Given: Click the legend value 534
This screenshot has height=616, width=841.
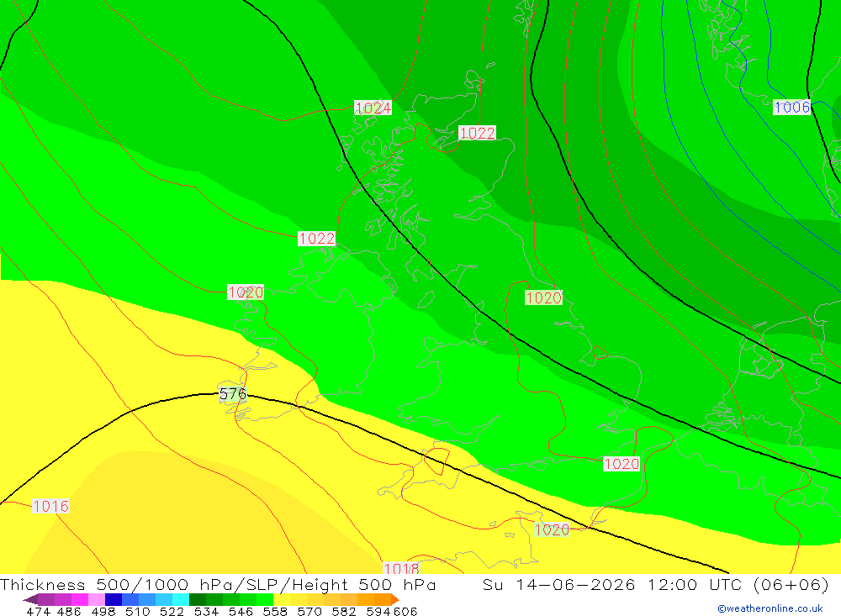Looking at the screenshot, I should [x=207, y=612].
